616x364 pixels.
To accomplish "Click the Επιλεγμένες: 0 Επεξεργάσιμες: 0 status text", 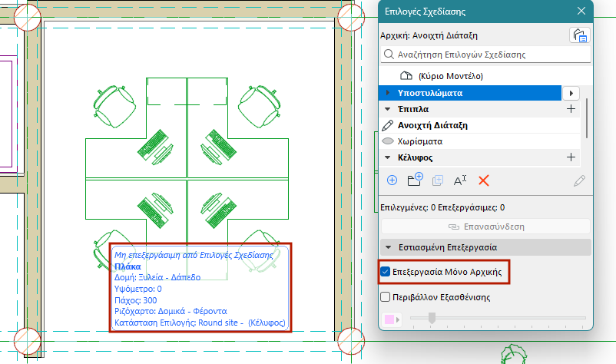I will point(442,207).
